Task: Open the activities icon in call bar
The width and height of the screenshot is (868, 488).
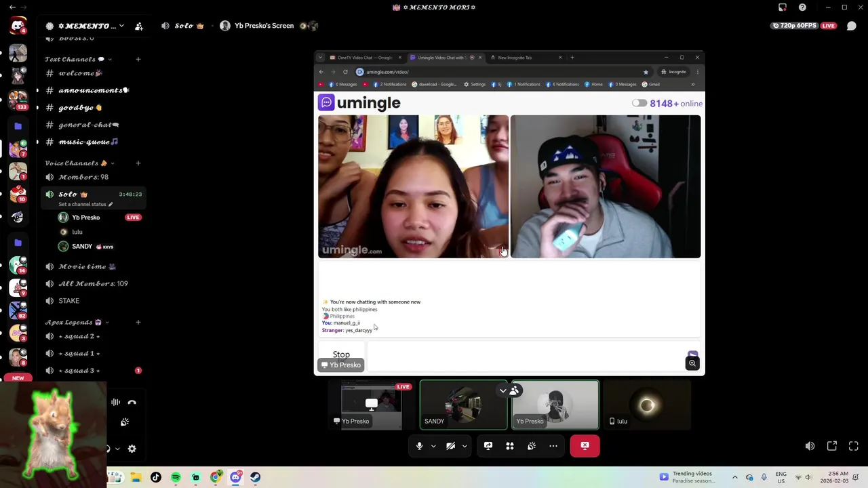Action: click(x=510, y=446)
